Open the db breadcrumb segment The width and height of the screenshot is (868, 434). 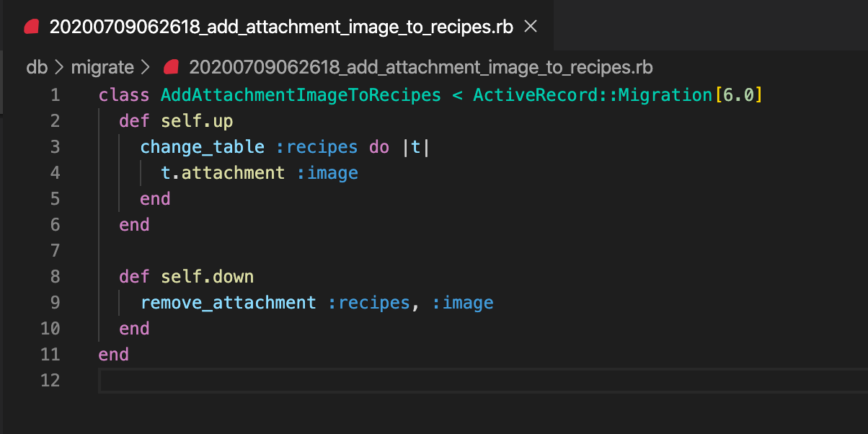click(37, 68)
